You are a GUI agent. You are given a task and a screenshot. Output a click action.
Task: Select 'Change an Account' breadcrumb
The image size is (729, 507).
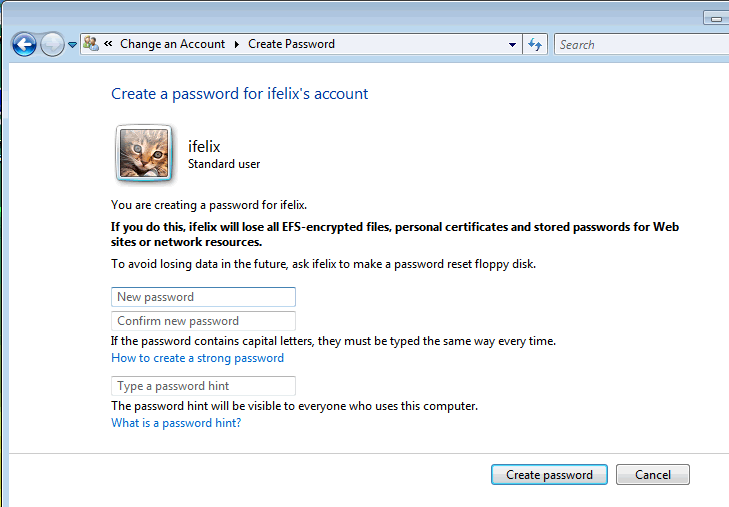click(173, 44)
